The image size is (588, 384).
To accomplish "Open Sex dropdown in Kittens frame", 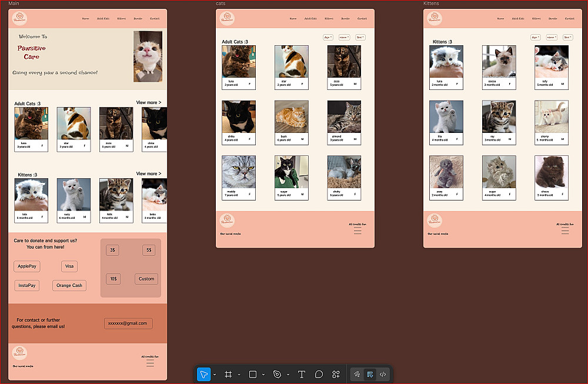I will pos(568,38).
